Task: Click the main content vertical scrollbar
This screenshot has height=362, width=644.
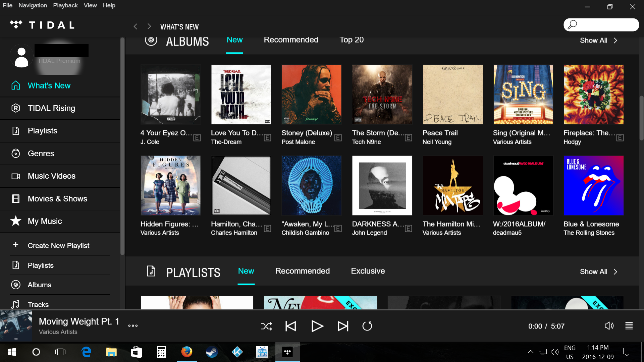Action: pos(641,118)
